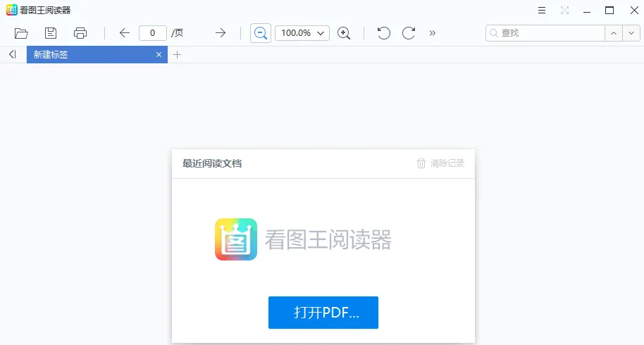Open the 100.0% zoom level dropdown

point(302,33)
